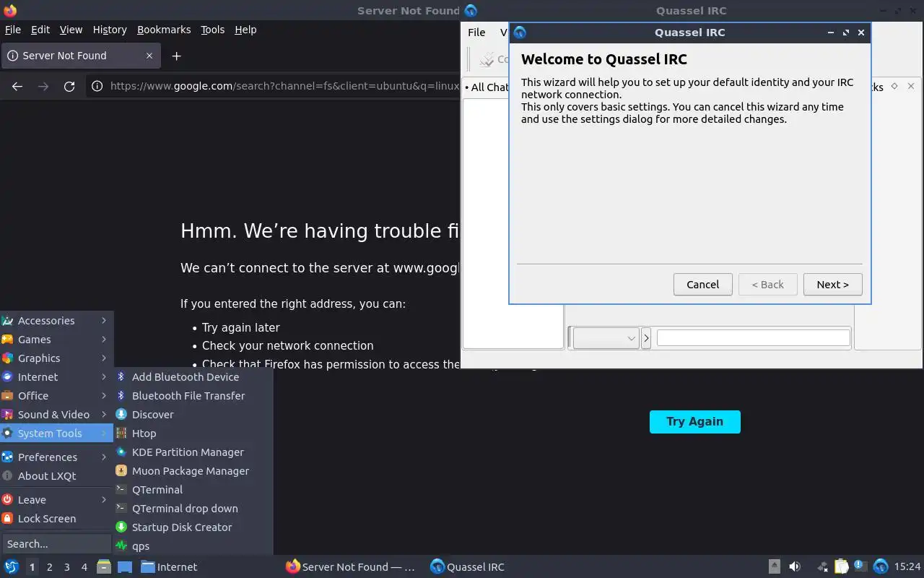Open Firefox File menu

coord(13,30)
